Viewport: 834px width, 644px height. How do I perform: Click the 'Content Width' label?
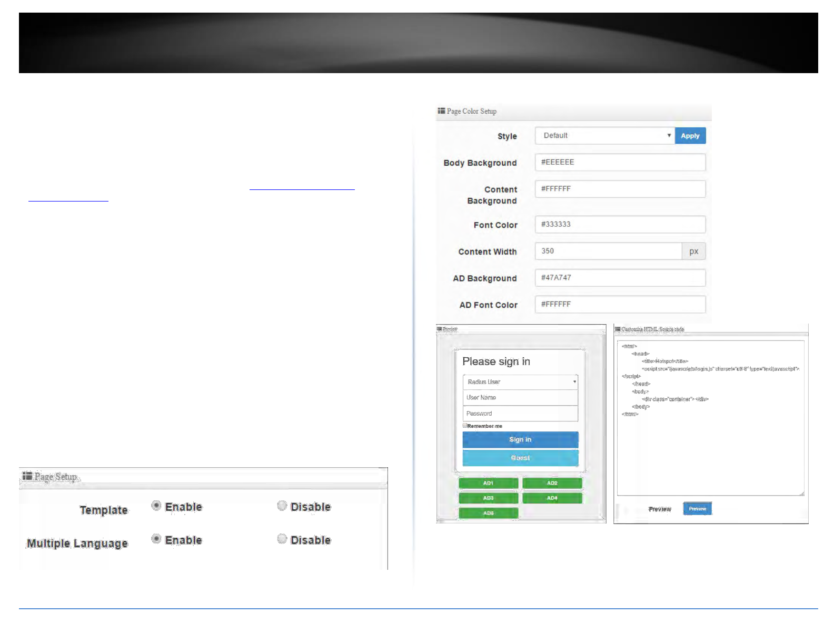(x=488, y=252)
